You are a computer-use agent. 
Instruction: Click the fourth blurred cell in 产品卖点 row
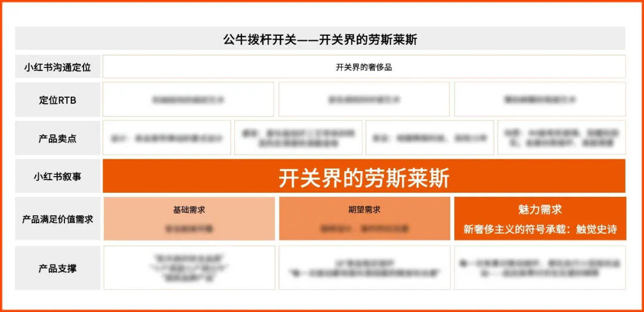[561, 138]
